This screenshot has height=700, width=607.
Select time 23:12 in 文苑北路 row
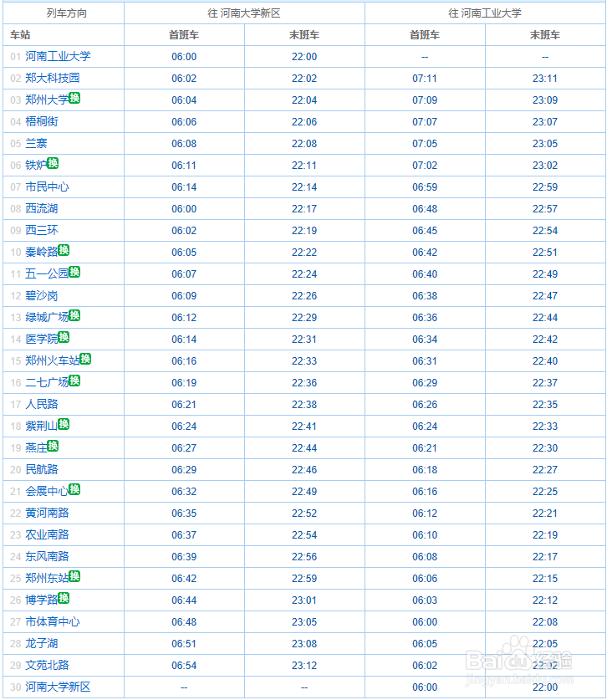[x=304, y=666]
